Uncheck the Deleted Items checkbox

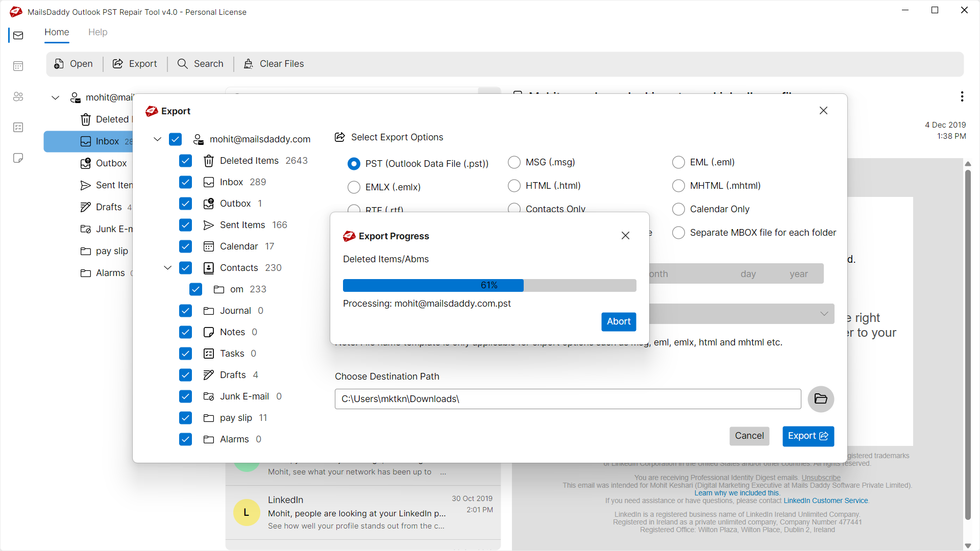tap(185, 161)
